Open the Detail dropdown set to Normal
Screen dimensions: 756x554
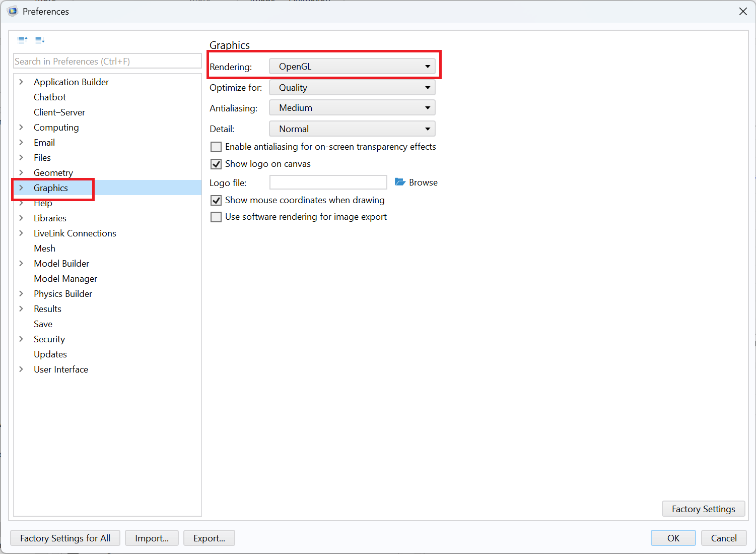coord(352,129)
